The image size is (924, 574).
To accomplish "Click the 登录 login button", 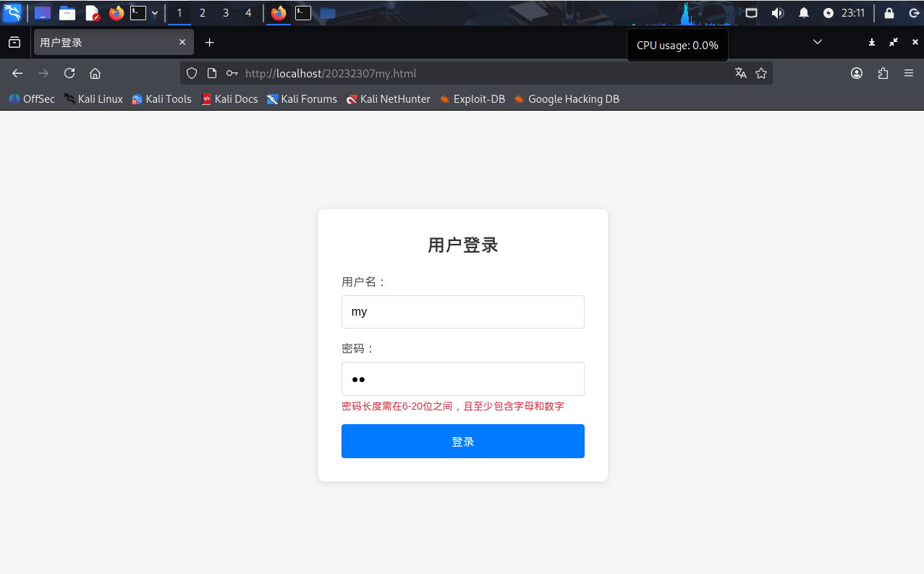I will [462, 441].
